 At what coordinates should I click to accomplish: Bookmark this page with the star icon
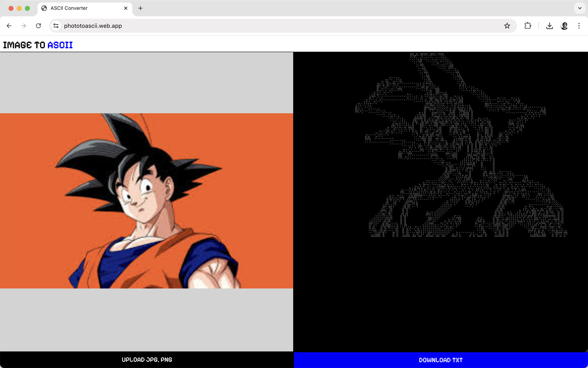point(507,26)
